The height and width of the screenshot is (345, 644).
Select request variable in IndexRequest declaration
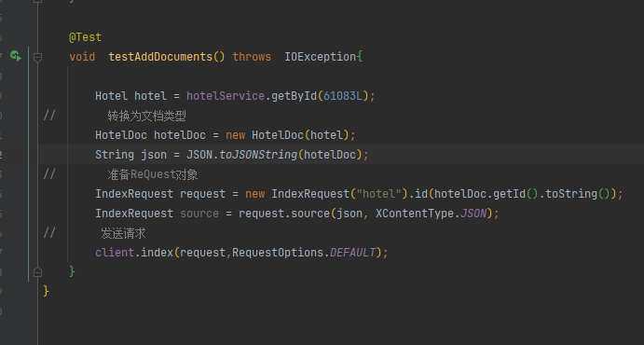202,194
